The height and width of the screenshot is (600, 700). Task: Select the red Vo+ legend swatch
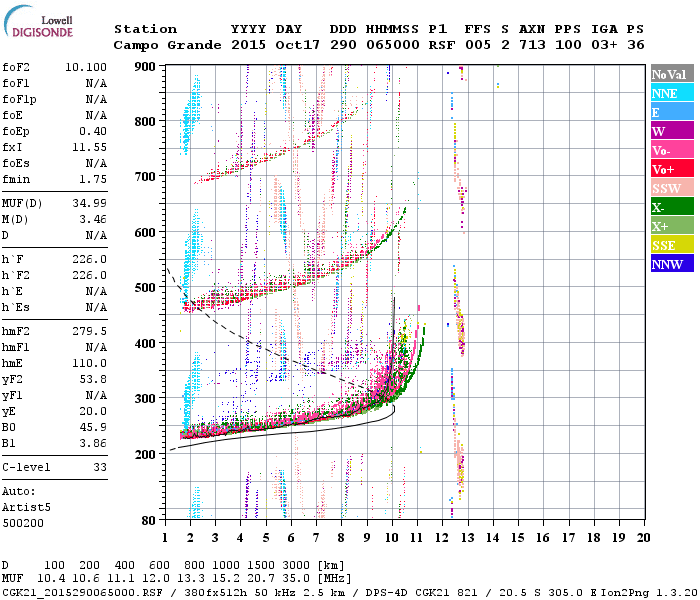[672, 169]
